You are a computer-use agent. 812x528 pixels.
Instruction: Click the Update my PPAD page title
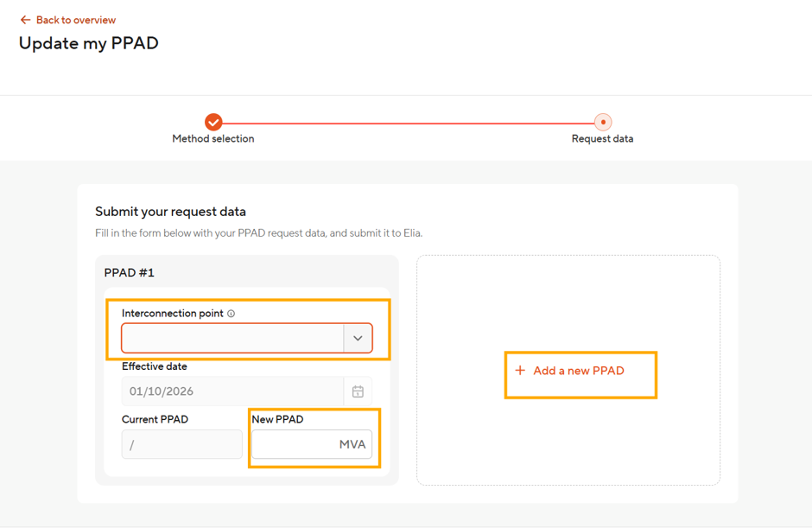pyautogui.click(x=89, y=43)
